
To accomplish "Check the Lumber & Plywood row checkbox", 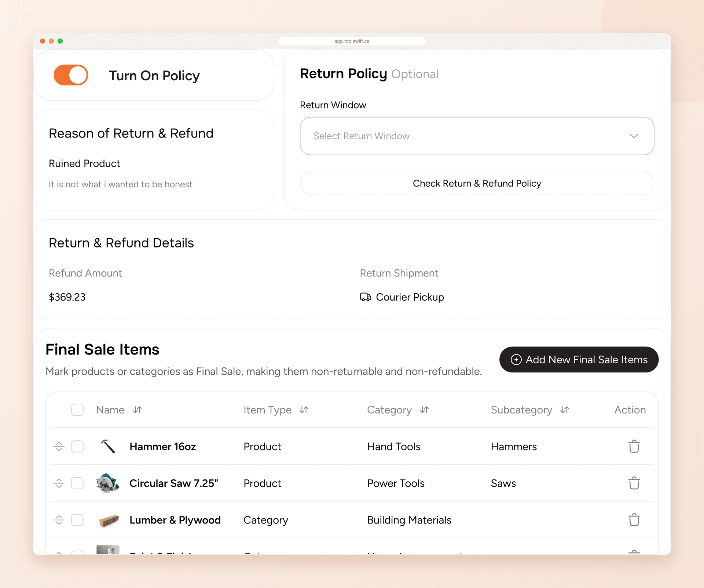I will click(x=77, y=520).
